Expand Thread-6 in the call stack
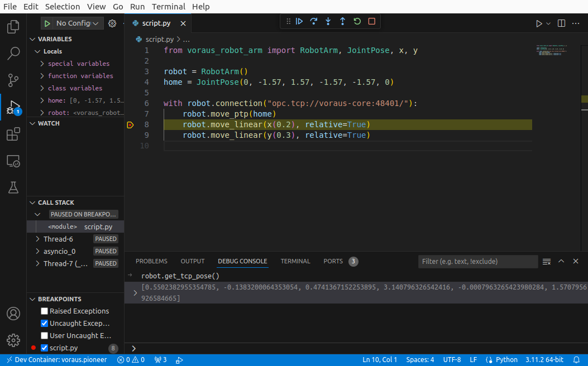 pos(38,239)
